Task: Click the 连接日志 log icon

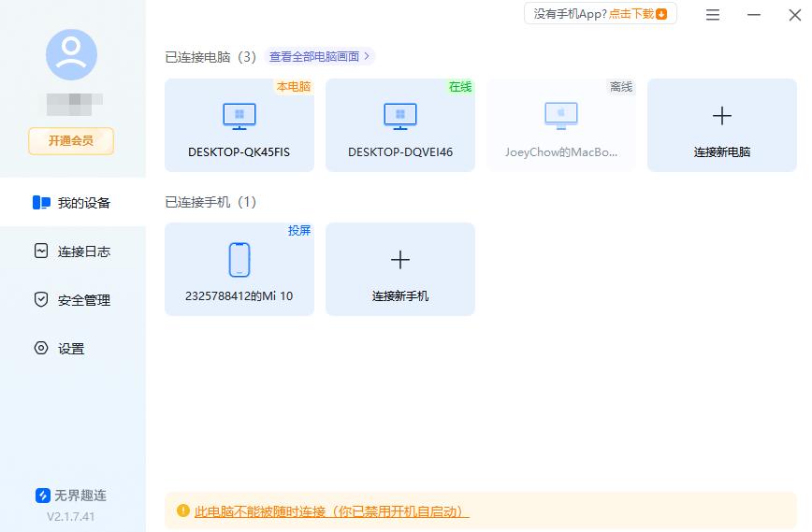Action: tap(41, 251)
